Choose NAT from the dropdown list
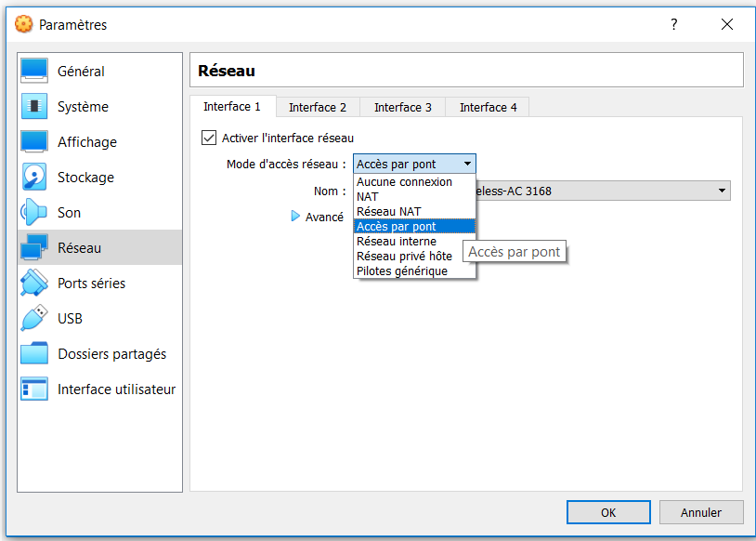The height and width of the screenshot is (541, 756). [368, 196]
